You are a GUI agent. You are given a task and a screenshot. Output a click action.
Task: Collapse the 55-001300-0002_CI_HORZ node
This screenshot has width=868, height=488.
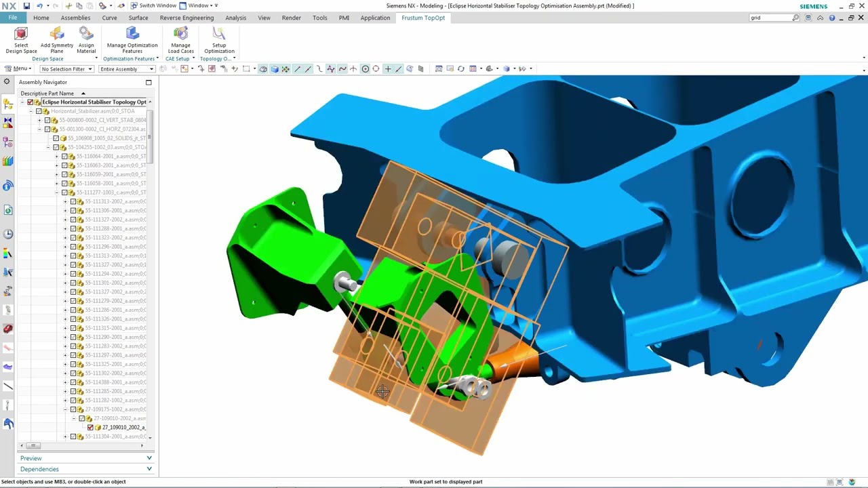point(39,129)
